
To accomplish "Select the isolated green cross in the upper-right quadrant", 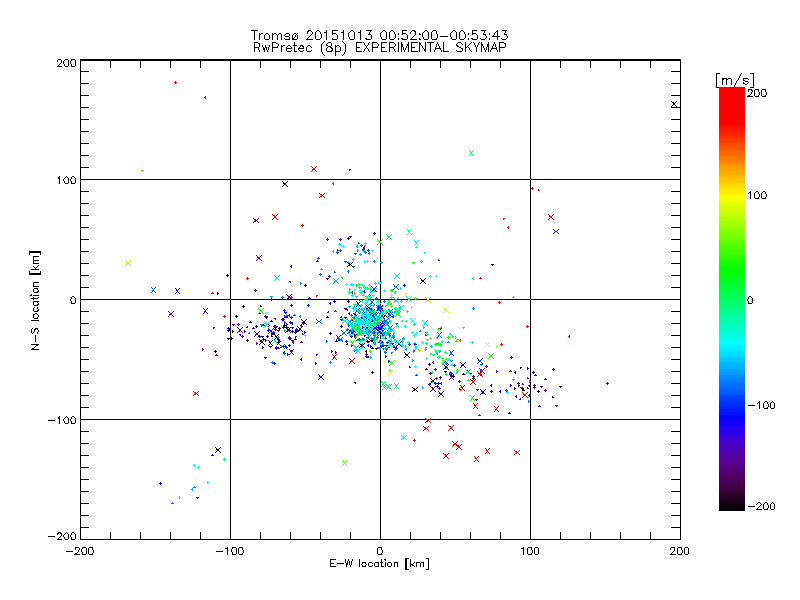I will (x=471, y=153).
